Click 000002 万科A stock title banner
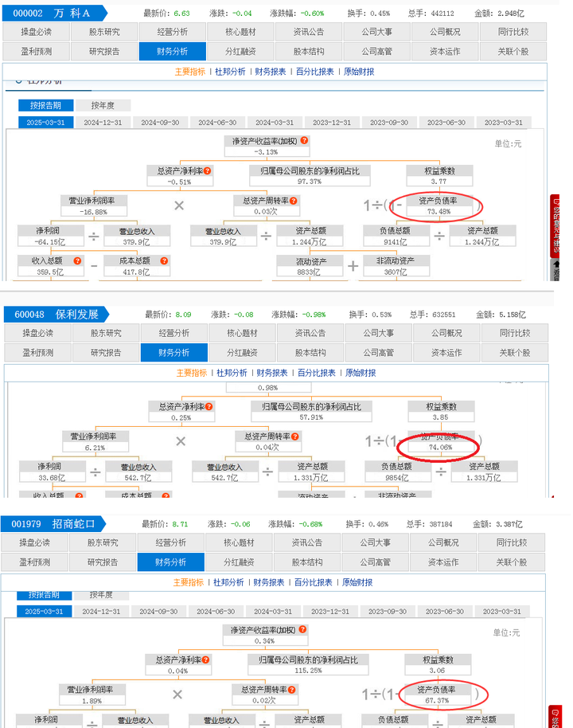This screenshot has height=728, width=573. 54,13
